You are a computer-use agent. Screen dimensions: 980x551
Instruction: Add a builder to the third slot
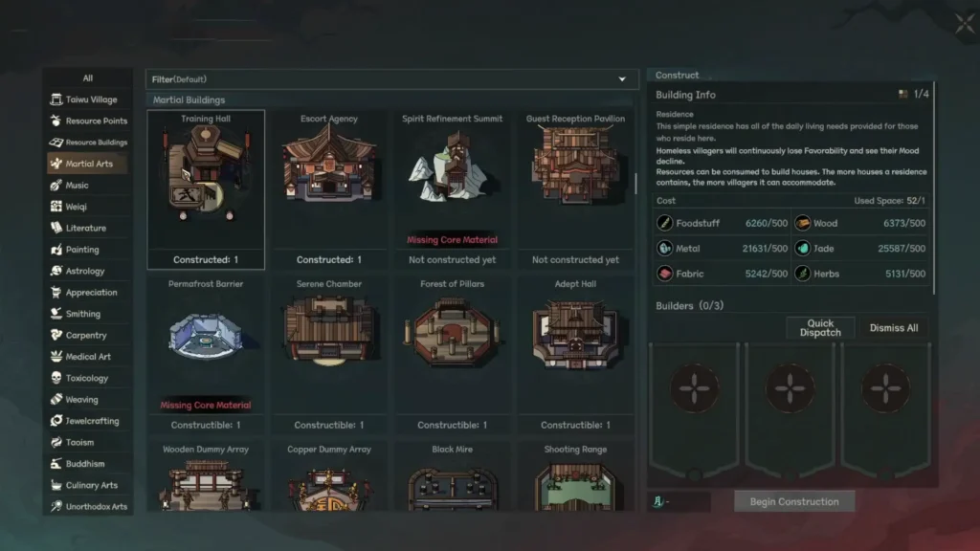click(x=885, y=388)
